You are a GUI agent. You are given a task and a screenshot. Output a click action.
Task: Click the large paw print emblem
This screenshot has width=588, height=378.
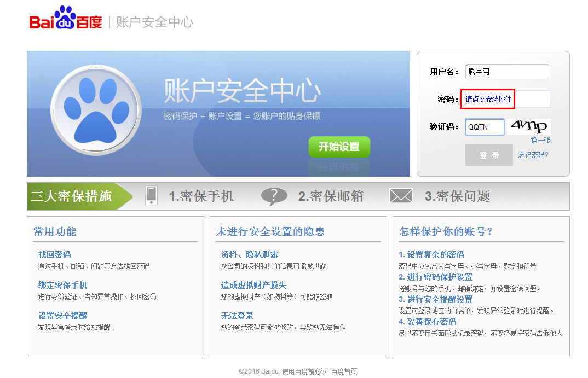[x=96, y=110]
